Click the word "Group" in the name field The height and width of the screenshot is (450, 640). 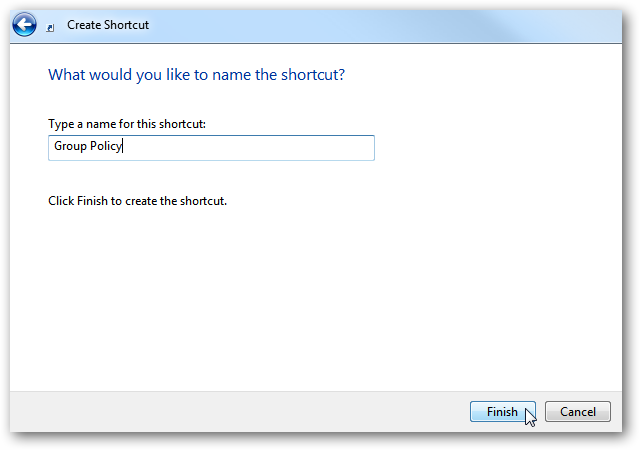point(70,148)
